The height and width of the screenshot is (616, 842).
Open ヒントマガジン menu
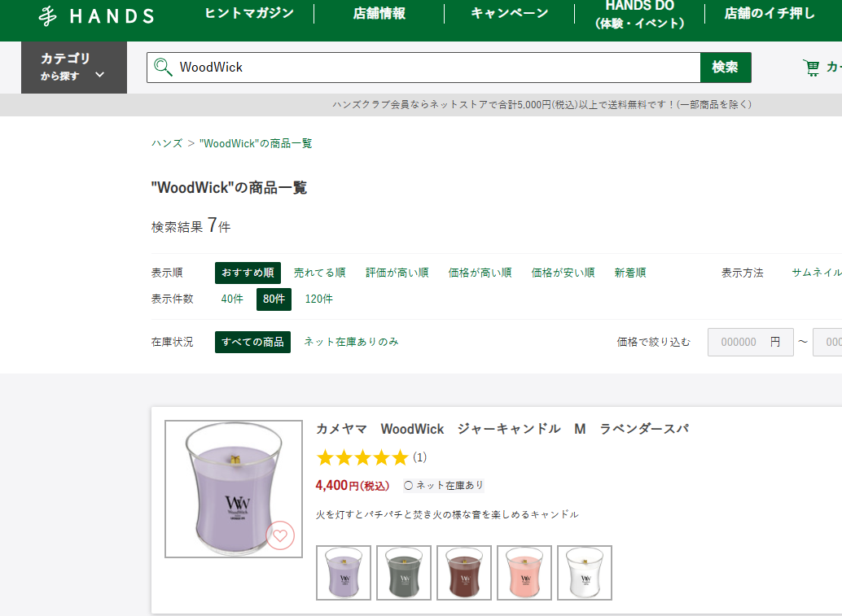coord(249,13)
